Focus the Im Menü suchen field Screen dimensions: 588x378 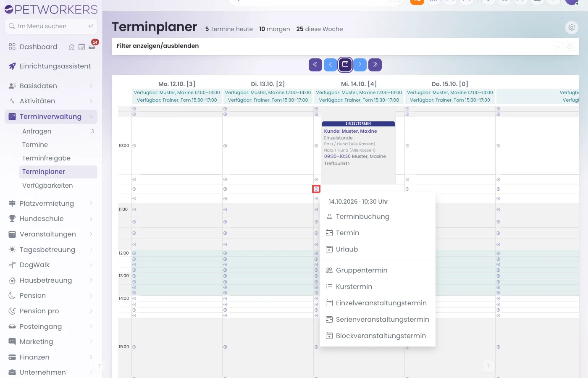(x=51, y=26)
